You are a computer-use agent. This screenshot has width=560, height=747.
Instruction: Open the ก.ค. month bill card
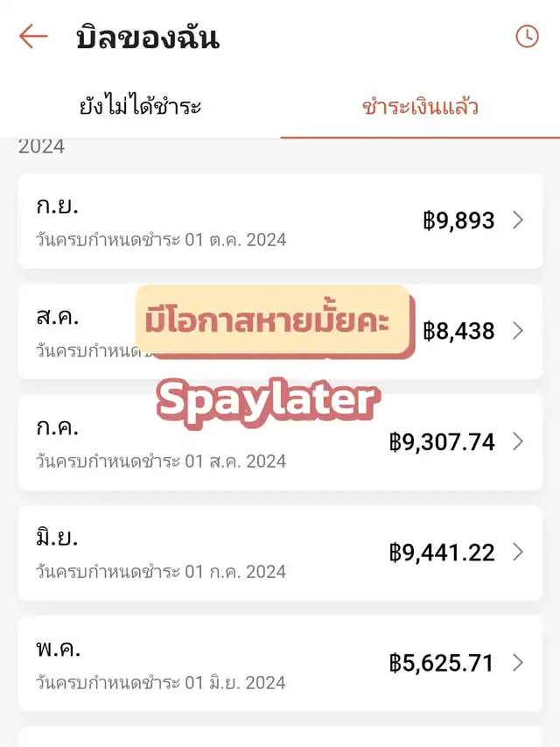pyautogui.click(x=280, y=442)
